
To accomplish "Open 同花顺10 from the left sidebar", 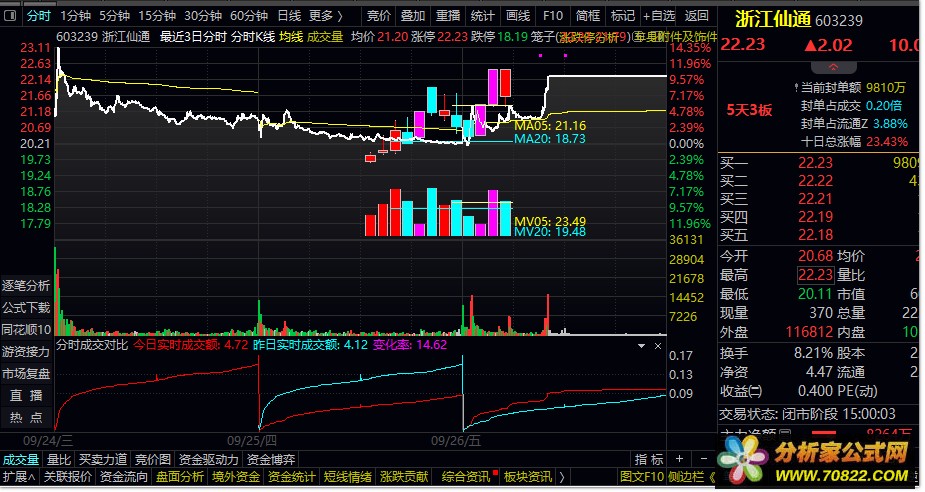I will coord(26,330).
